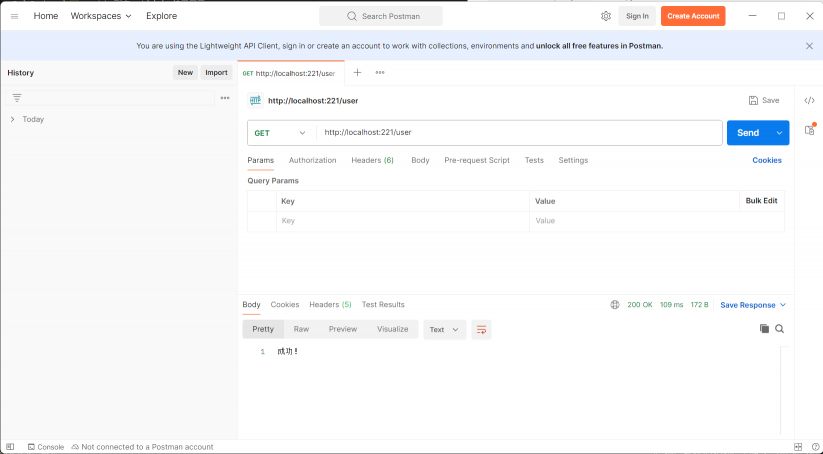
Task: Switch to the Authorization tab
Action: pos(312,160)
